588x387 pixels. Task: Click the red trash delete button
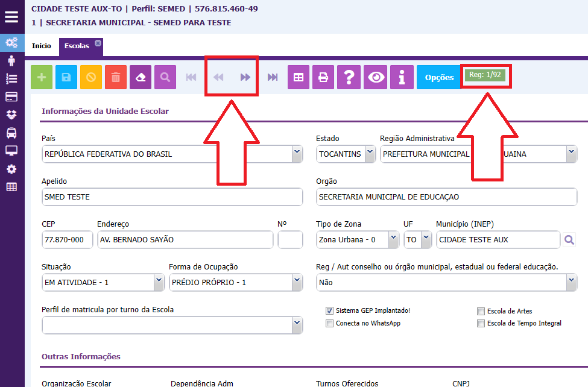[x=116, y=77]
